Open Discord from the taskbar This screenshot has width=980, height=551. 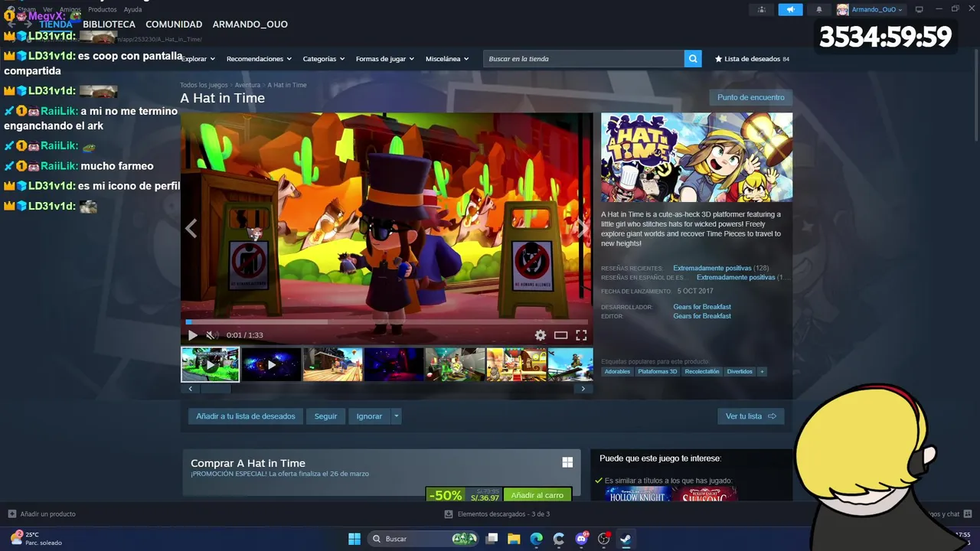581,539
